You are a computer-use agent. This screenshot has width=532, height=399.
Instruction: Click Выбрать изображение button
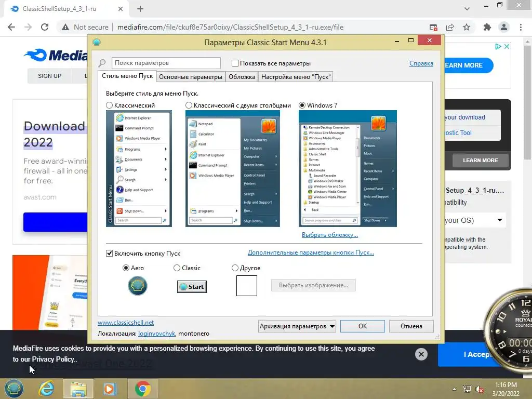[x=313, y=285]
